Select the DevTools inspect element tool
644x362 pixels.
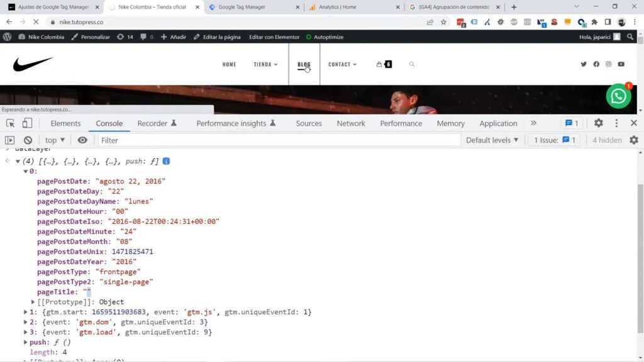tap(10, 123)
